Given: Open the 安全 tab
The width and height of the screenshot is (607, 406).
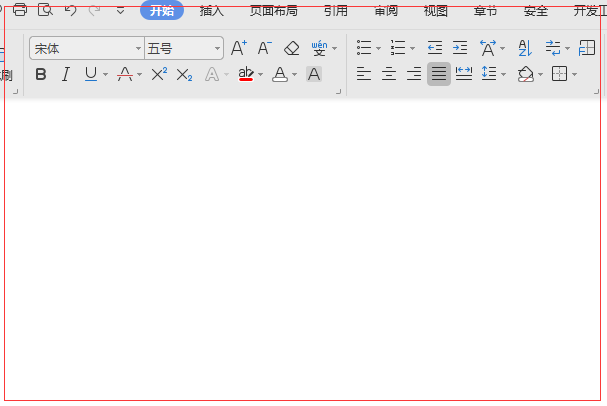Looking at the screenshot, I should [536, 10].
